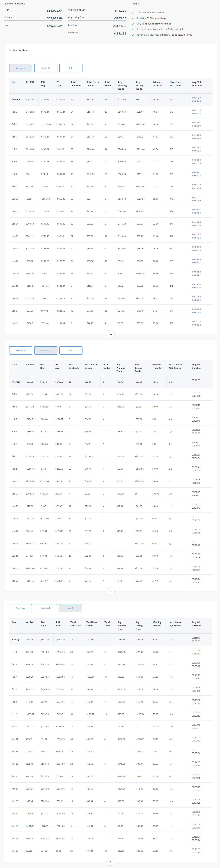Click the Best Day value $1,124.32
220x868 pixels.
point(119,26)
